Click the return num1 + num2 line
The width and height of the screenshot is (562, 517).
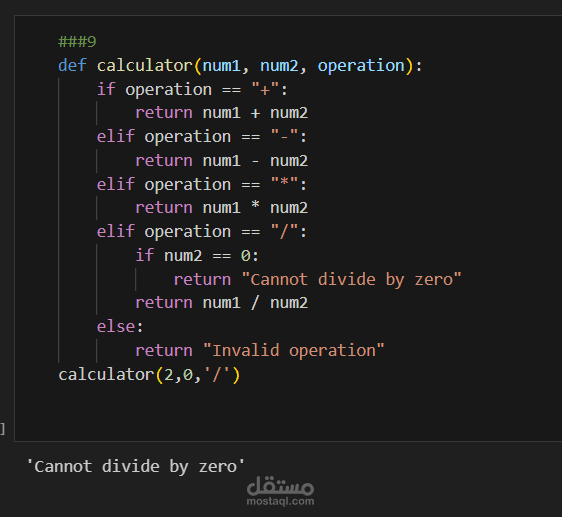pyautogui.click(x=222, y=113)
